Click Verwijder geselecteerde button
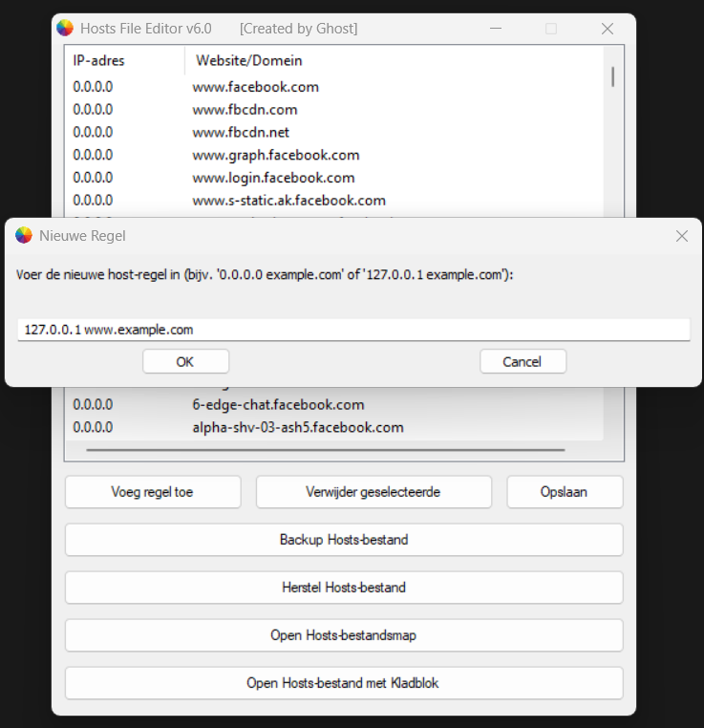This screenshot has width=704, height=728. [373, 492]
